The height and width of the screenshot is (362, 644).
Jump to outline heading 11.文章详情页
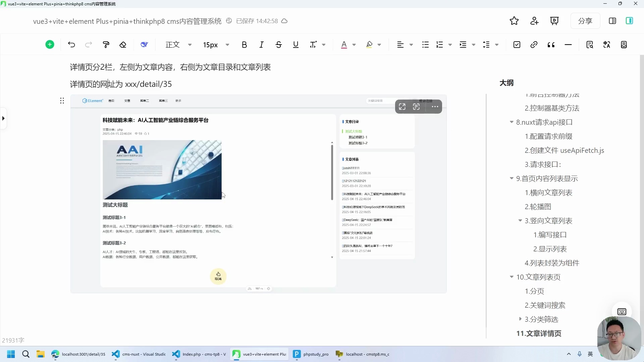[539, 334]
